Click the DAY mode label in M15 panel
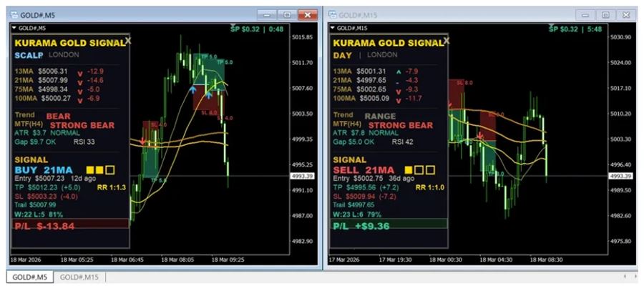Image resolution: width=644 pixels, height=286 pixels. click(342, 55)
